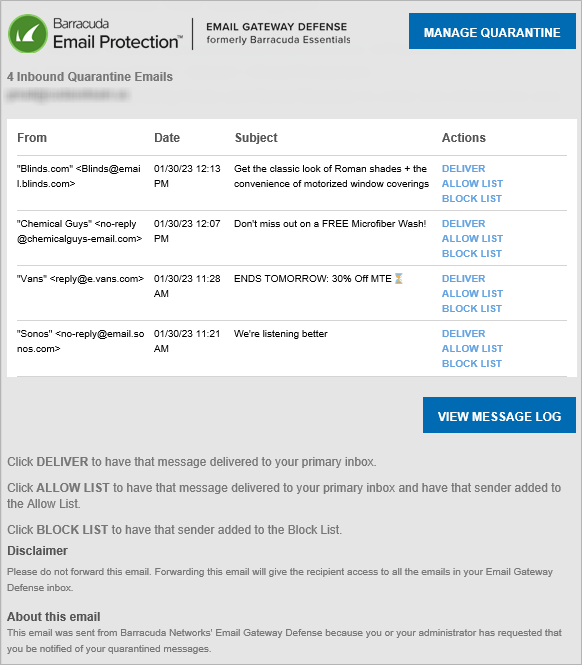Click the blurred recipient email address
This screenshot has width=582, height=665.
pos(67,95)
